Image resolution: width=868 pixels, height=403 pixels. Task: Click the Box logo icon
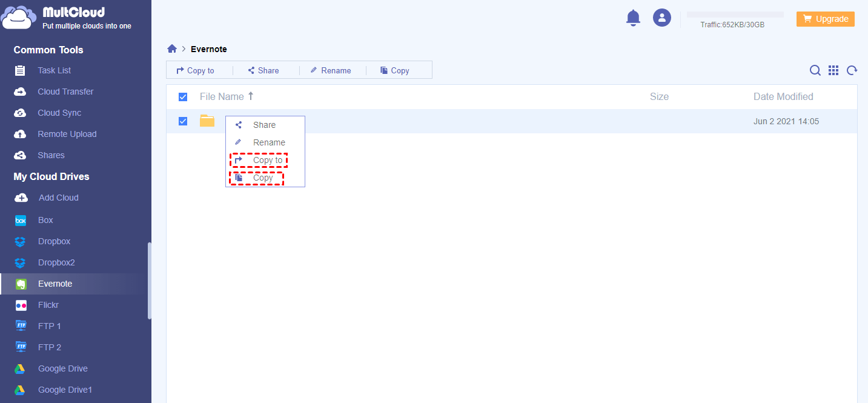21,221
